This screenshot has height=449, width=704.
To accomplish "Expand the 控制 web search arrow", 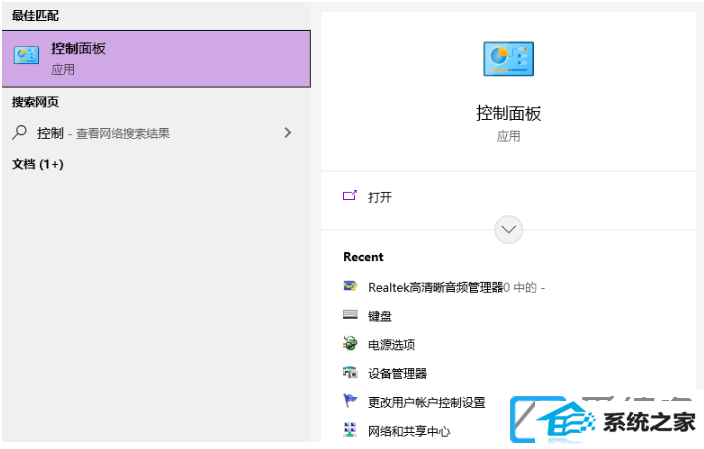I will pyautogui.click(x=288, y=132).
